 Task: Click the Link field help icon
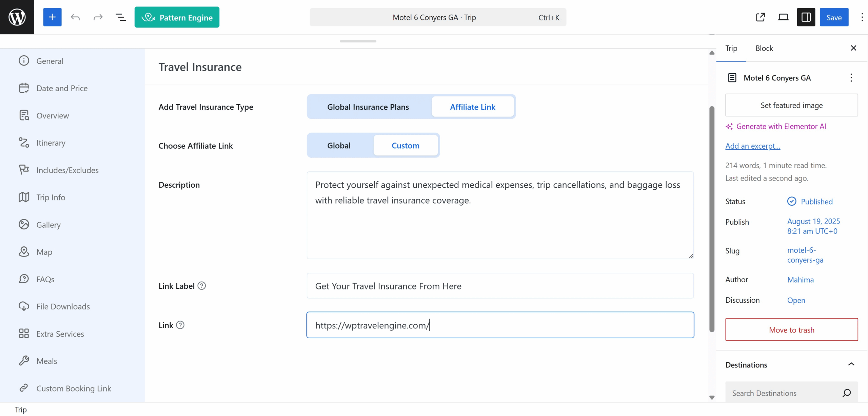(x=180, y=325)
